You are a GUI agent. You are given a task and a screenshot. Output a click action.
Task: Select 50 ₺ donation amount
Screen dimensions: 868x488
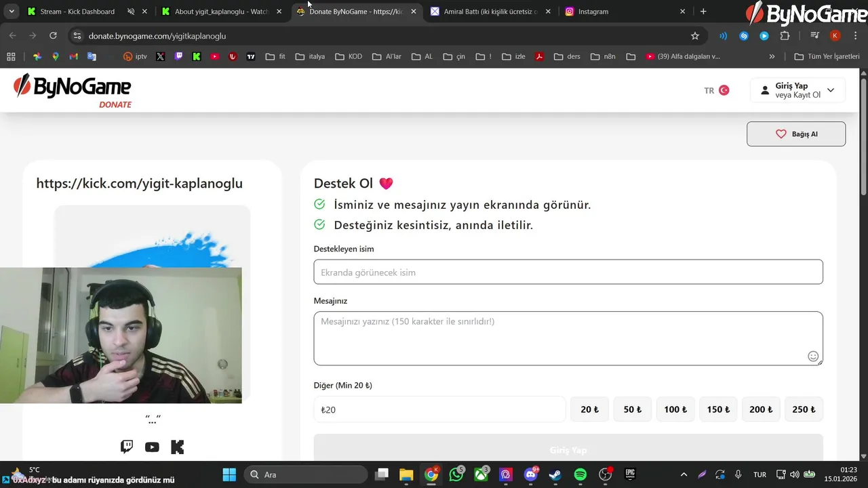click(633, 409)
